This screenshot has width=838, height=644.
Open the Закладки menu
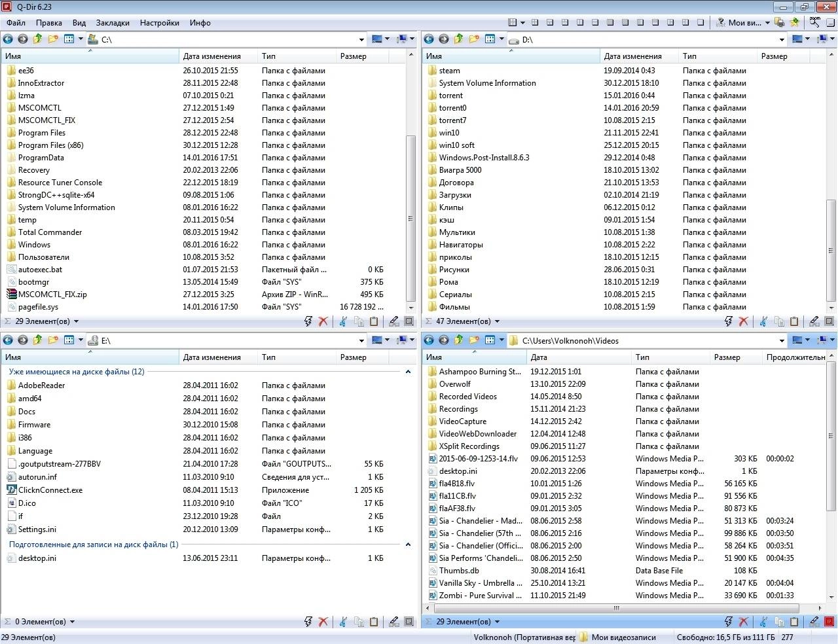click(x=113, y=22)
